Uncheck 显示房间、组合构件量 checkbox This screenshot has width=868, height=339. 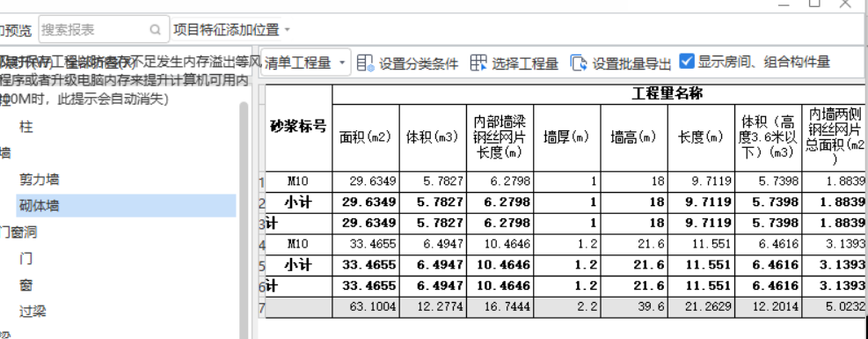(x=687, y=61)
